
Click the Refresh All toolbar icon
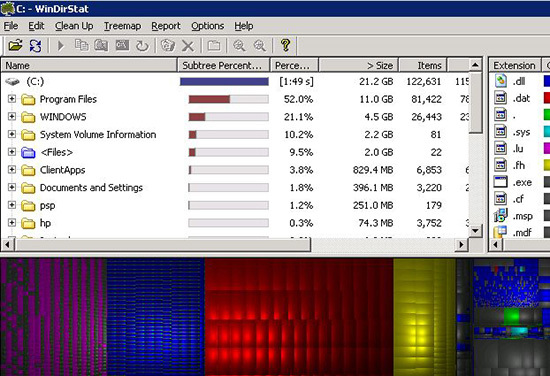click(35, 46)
